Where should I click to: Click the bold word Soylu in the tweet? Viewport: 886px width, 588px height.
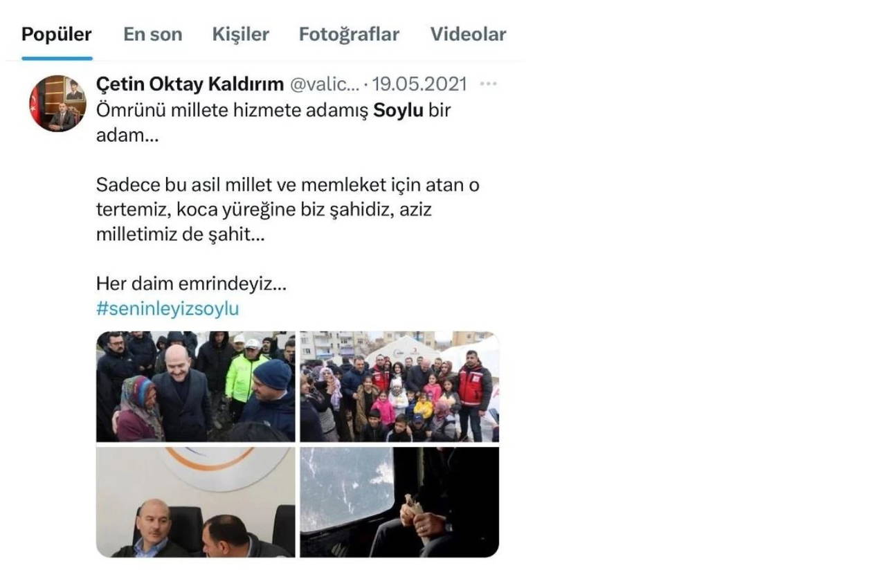pyautogui.click(x=398, y=110)
